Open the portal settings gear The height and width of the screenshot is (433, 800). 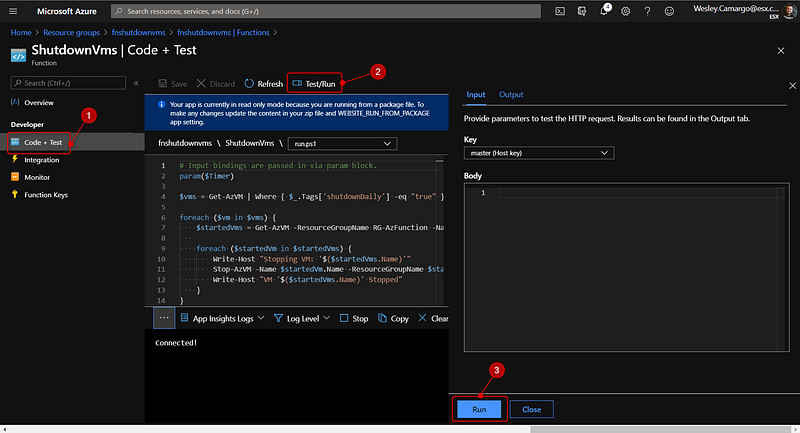tap(626, 11)
